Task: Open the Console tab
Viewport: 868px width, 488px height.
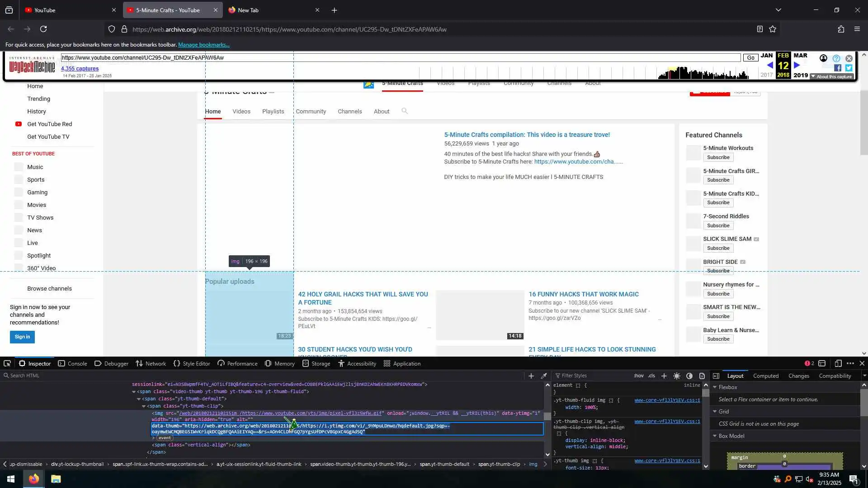Action: [x=72, y=363]
